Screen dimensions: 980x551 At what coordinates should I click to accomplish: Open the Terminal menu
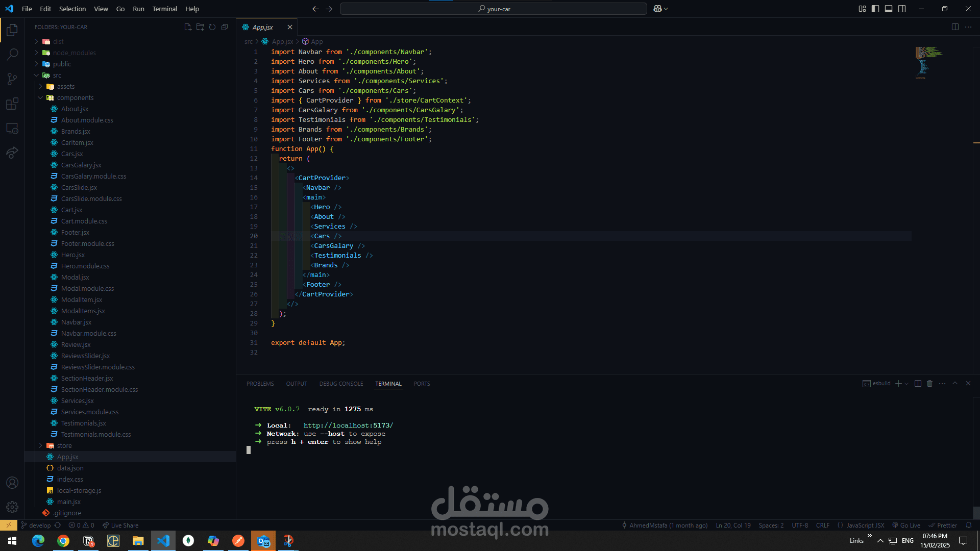[164, 9]
